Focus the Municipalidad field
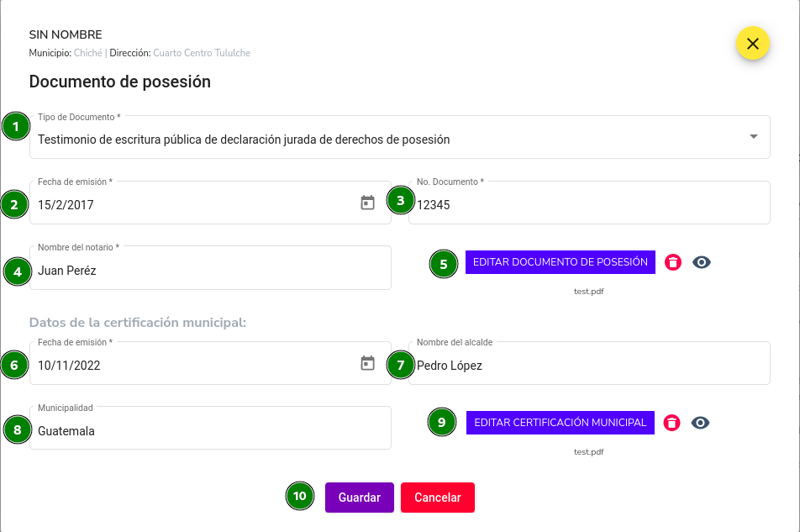Image resolution: width=800 pixels, height=532 pixels. point(210,428)
